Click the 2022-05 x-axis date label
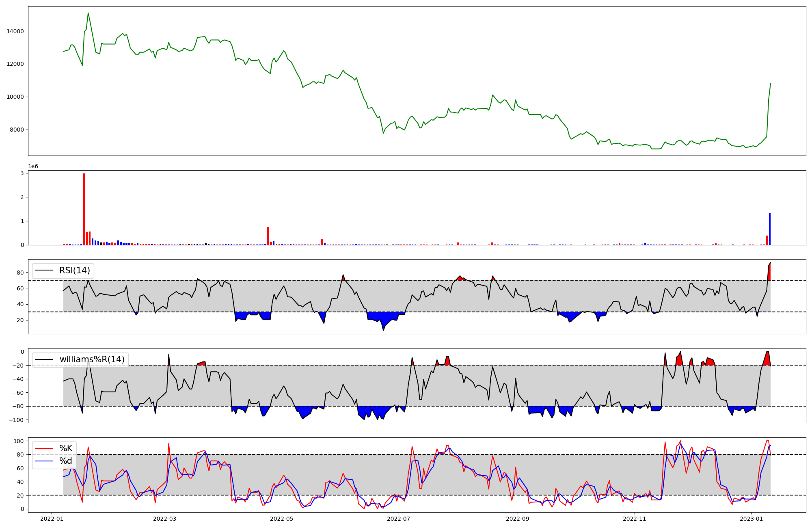Image resolution: width=812 pixels, height=528 pixels. click(281, 519)
